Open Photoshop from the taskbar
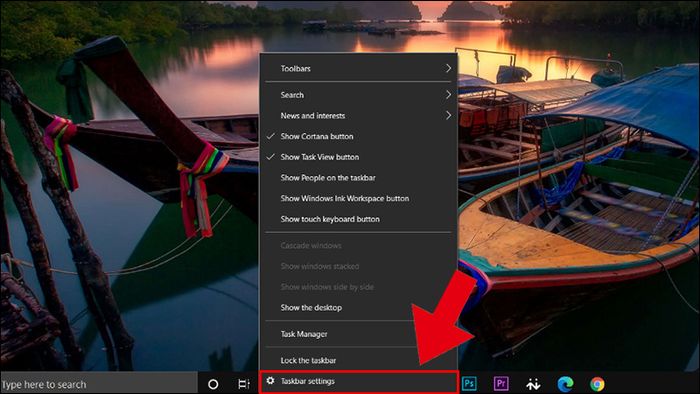 point(469,383)
